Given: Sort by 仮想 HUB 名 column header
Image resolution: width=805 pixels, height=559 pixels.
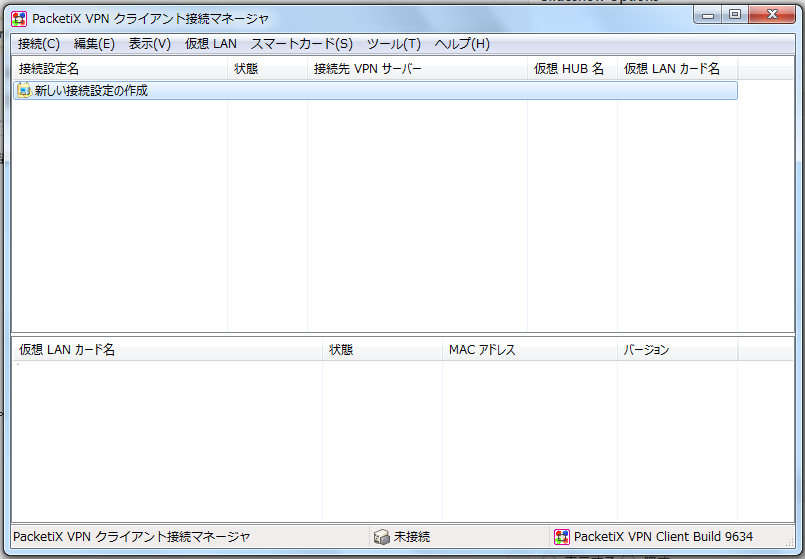Looking at the screenshot, I should point(572,69).
